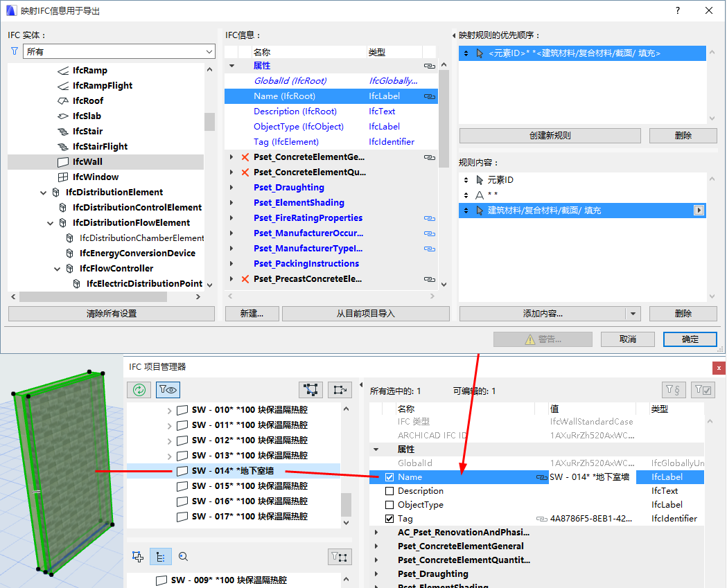Open the help question mark
The height and width of the screenshot is (588, 727).
pos(677,10)
